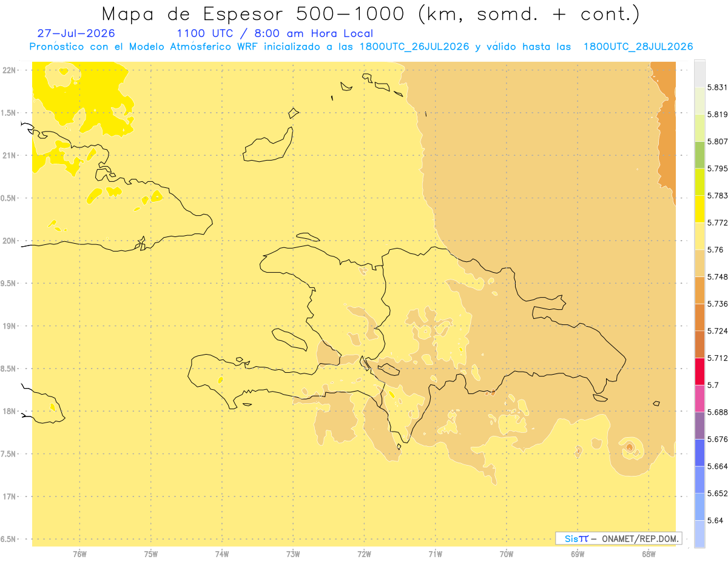Click the colorbar value 5.831
Screen dimensions: 728x562
[x=717, y=87]
